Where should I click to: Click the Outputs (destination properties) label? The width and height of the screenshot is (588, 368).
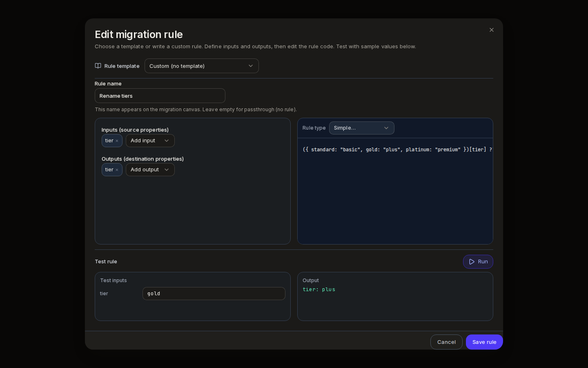pos(143,159)
